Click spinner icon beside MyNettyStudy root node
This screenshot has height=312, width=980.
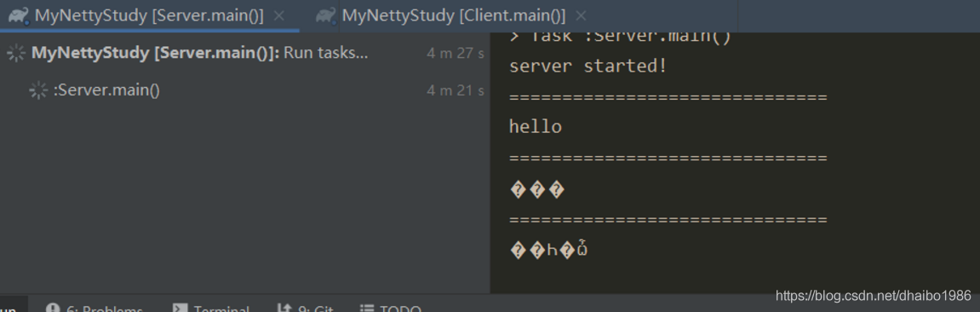[x=15, y=54]
